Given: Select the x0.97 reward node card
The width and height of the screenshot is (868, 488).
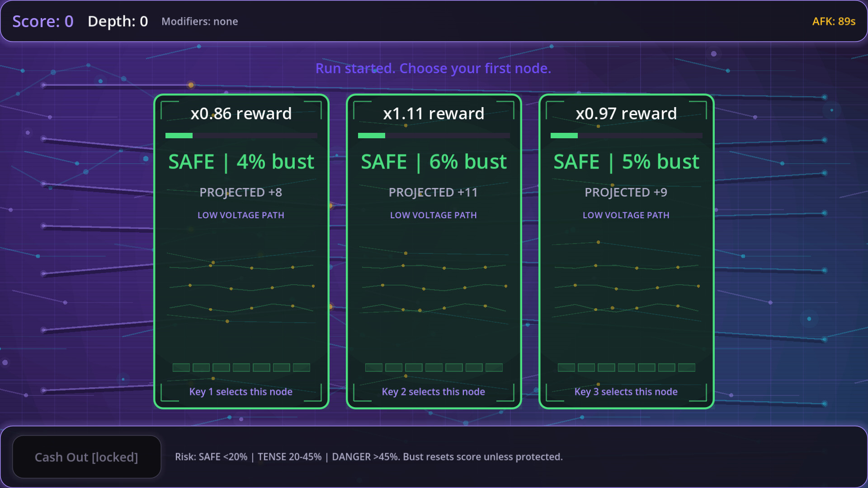Looking at the screenshot, I should click(x=626, y=251).
